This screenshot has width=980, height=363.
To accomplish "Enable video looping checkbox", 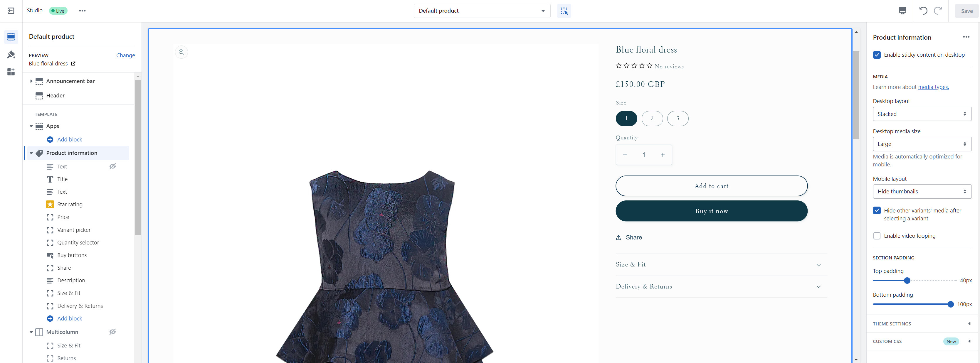I will click(877, 236).
